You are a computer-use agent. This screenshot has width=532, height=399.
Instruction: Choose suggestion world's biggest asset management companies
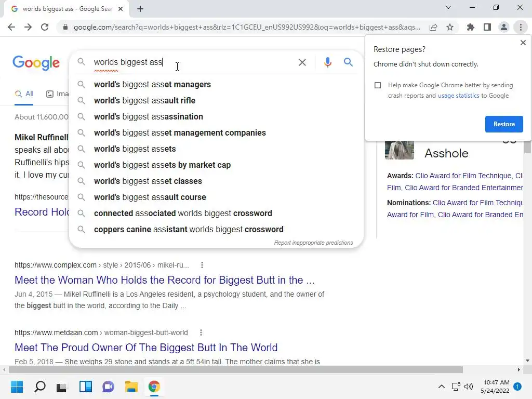click(x=216, y=132)
